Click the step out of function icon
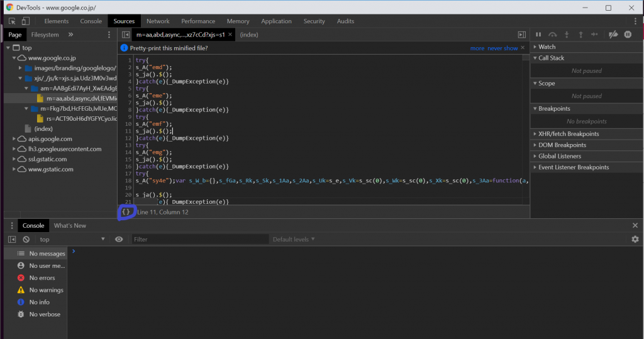The image size is (644, 339). pyautogui.click(x=580, y=35)
